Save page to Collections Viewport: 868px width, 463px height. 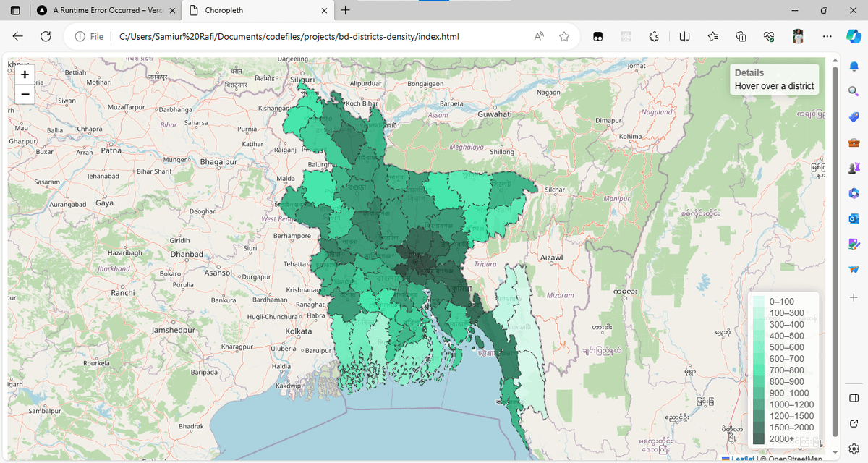[741, 36]
